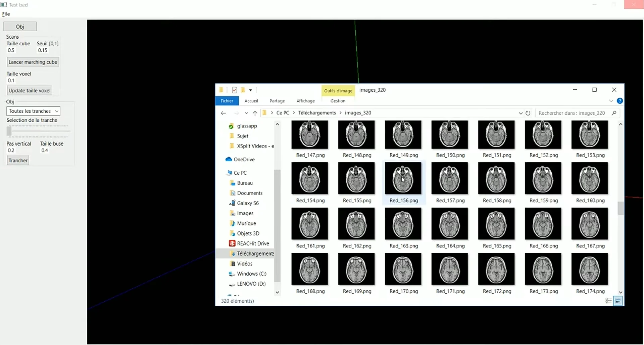The width and height of the screenshot is (644, 345).
Task: Click the Explorer forward arrow
Action: (x=236, y=113)
